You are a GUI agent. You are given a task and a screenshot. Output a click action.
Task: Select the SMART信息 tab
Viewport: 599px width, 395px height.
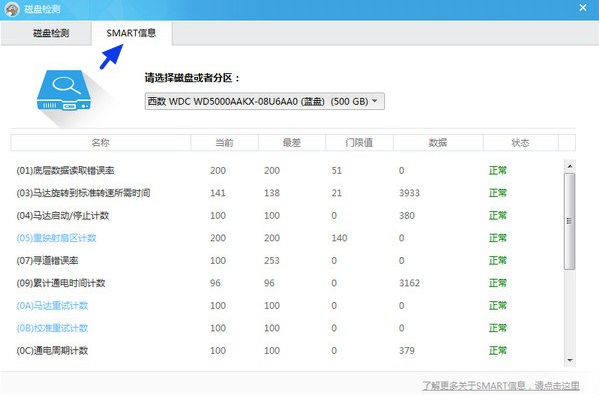131,33
